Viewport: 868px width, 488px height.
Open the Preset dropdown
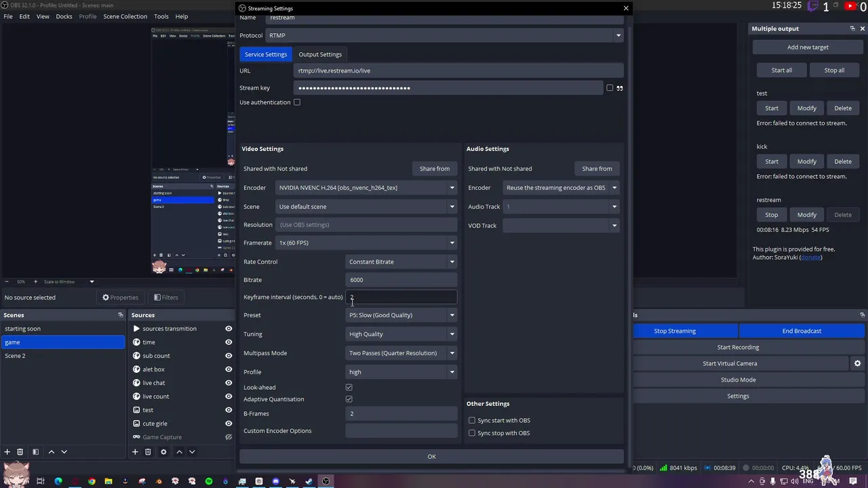tap(401, 315)
